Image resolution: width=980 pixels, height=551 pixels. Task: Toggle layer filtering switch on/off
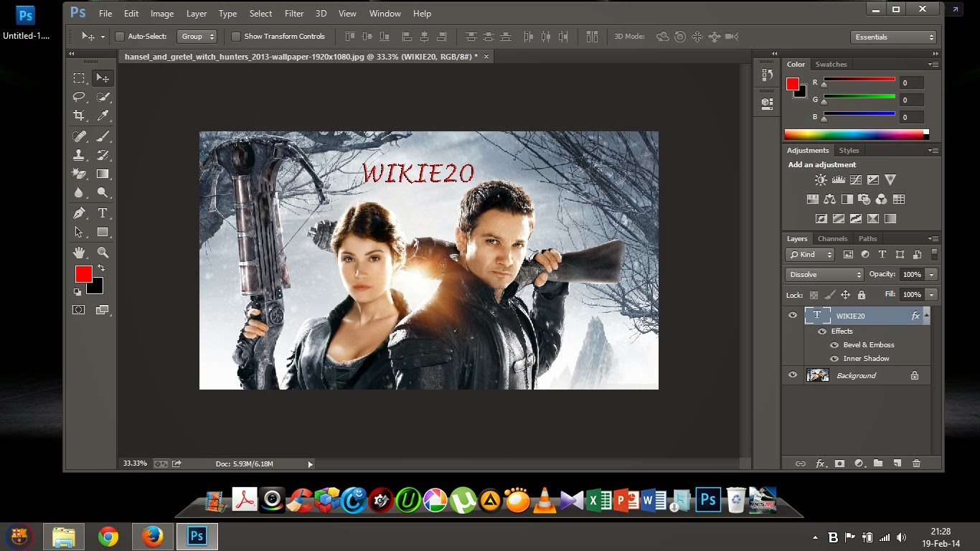click(934, 254)
